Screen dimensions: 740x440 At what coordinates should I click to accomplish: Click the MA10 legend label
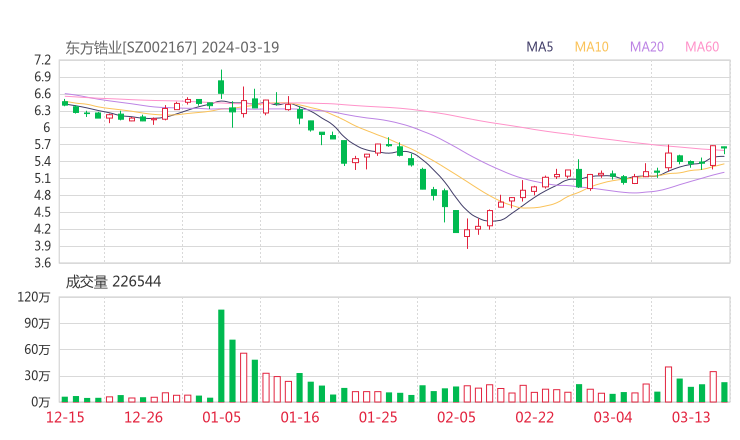[591, 47]
